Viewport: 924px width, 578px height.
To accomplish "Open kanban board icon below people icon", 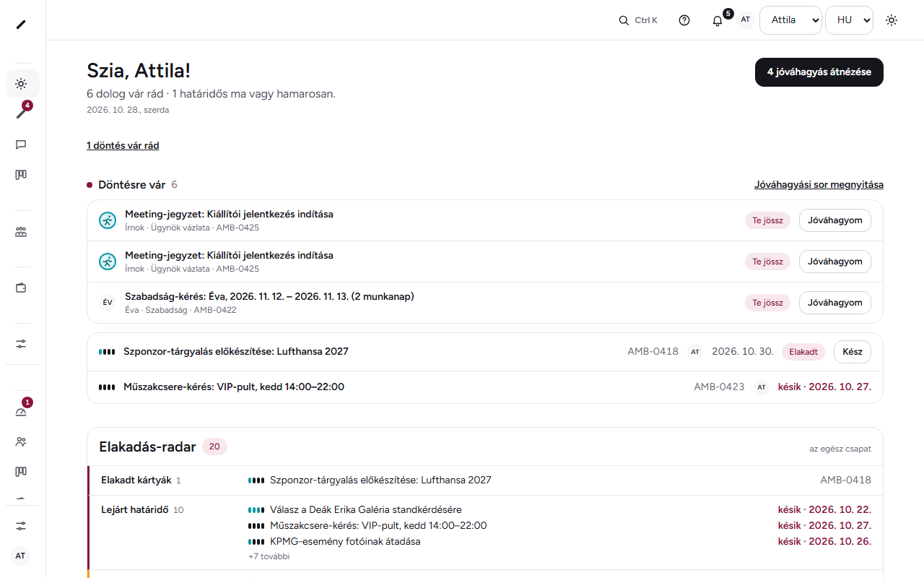I will 22,472.
